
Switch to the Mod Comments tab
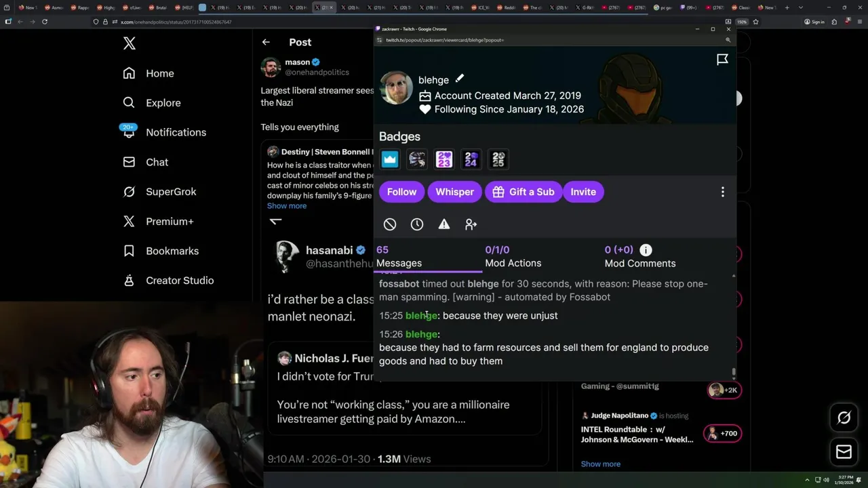[x=640, y=256]
